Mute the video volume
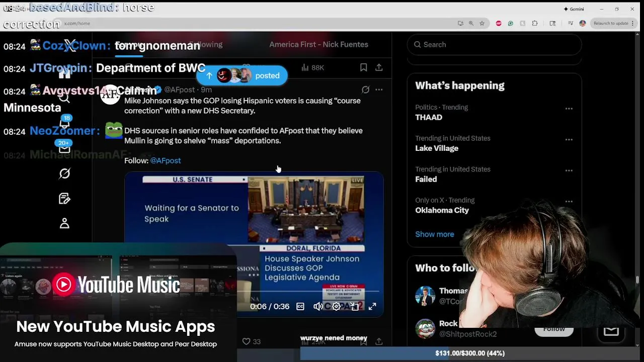The width and height of the screenshot is (644, 362). pos(318,306)
